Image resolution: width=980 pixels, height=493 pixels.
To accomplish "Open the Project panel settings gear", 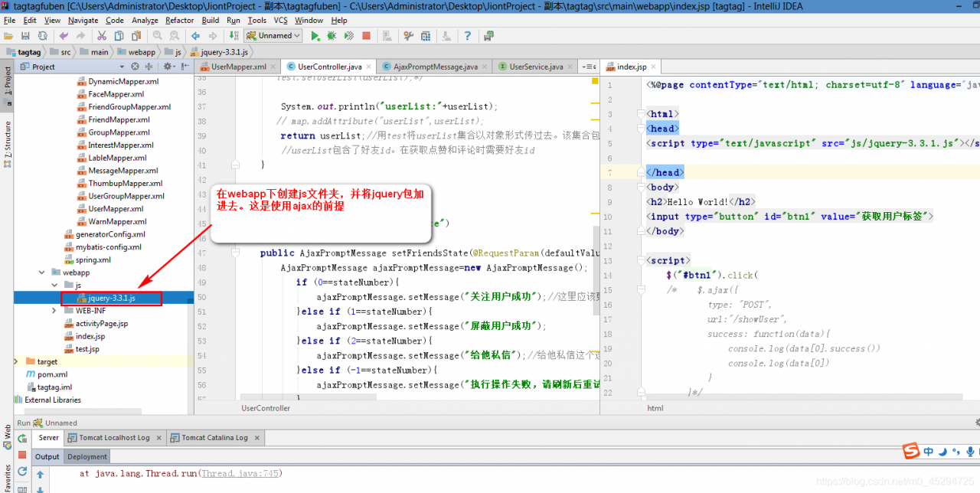I will (168, 67).
